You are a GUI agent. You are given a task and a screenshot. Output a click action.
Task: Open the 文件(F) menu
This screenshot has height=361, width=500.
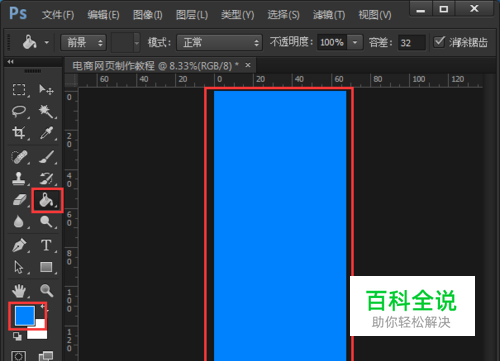58,15
